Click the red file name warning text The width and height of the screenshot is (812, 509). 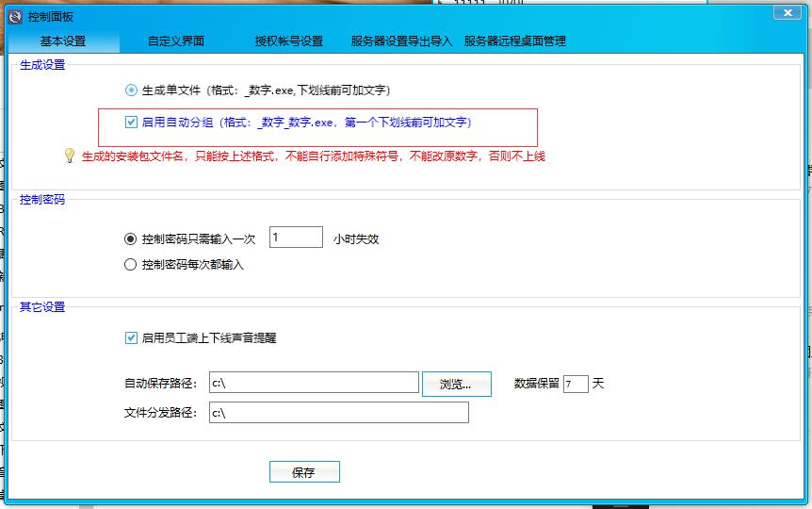tap(313, 156)
